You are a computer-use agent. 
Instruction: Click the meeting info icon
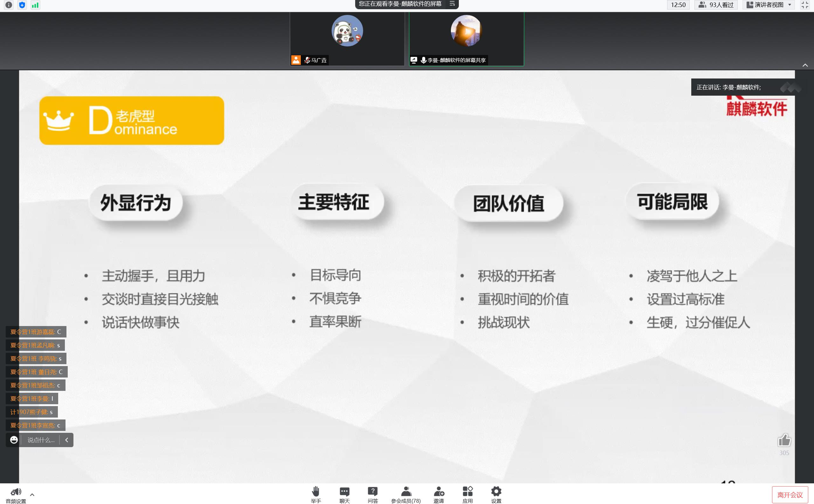(x=9, y=5)
